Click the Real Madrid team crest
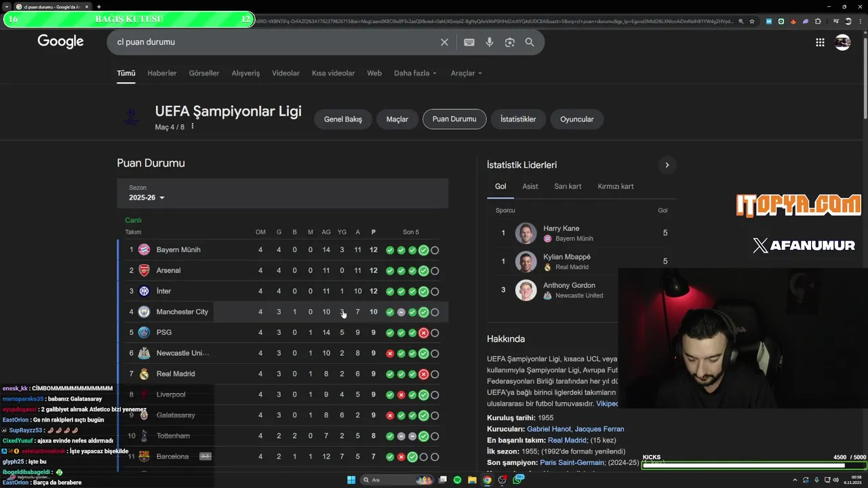The image size is (868, 488). tap(144, 373)
